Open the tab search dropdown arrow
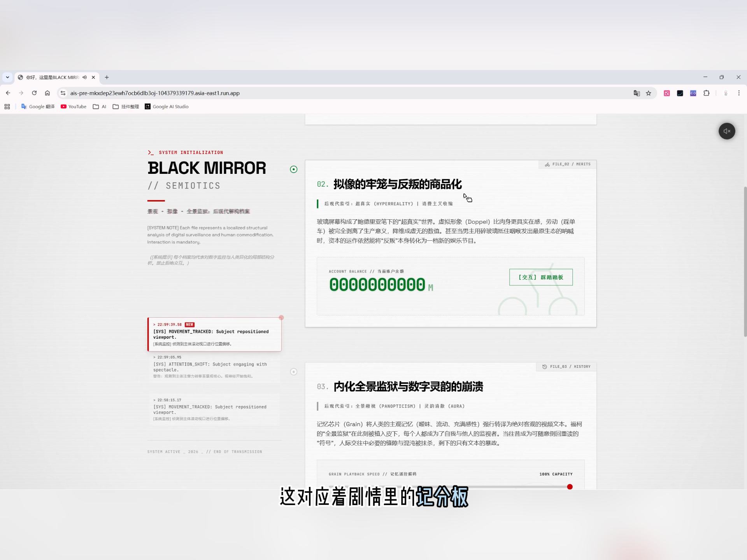The image size is (747, 560). pos(7,77)
